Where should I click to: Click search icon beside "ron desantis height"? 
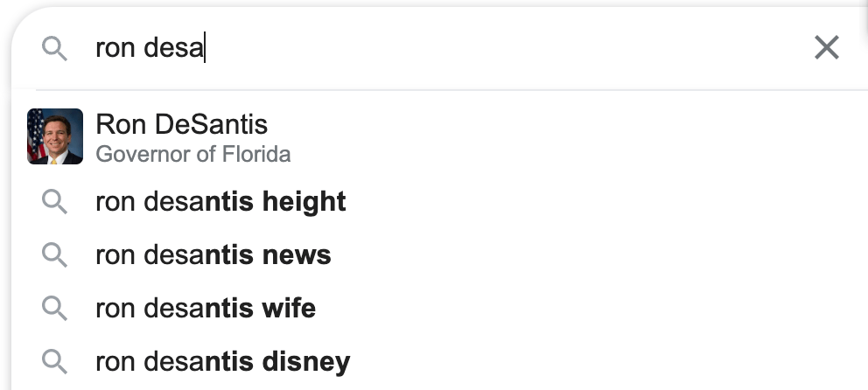pyautogui.click(x=55, y=202)
